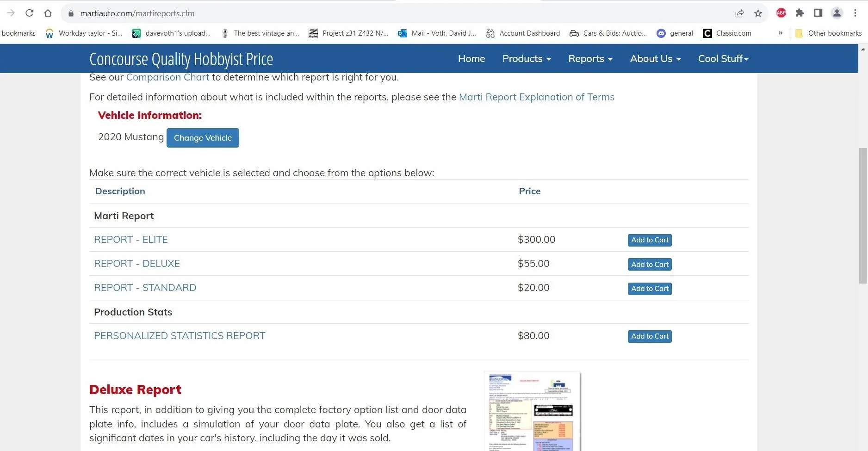Screen dimensions: 868x451
Task: Add the $20.00 Standard report to cart
Action: pyautogui.click(x=650, y=289)
